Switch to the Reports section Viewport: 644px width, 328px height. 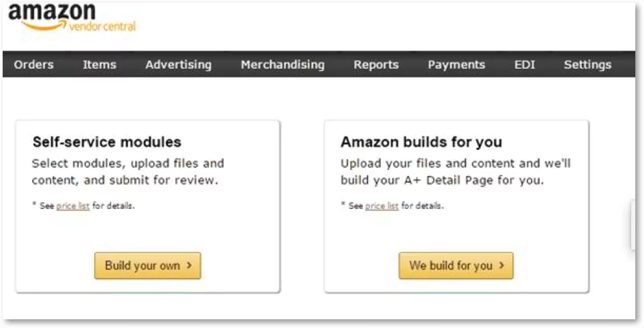376,65
